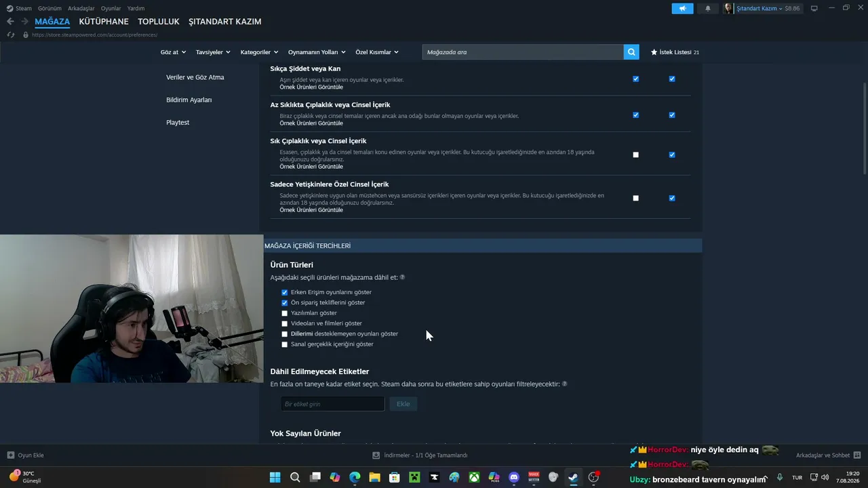Expand the 'Oynamanın Yolları' dropdown
Image resolution: width=868 pixels, height=488 pixels.
click(x=317, y=52)
